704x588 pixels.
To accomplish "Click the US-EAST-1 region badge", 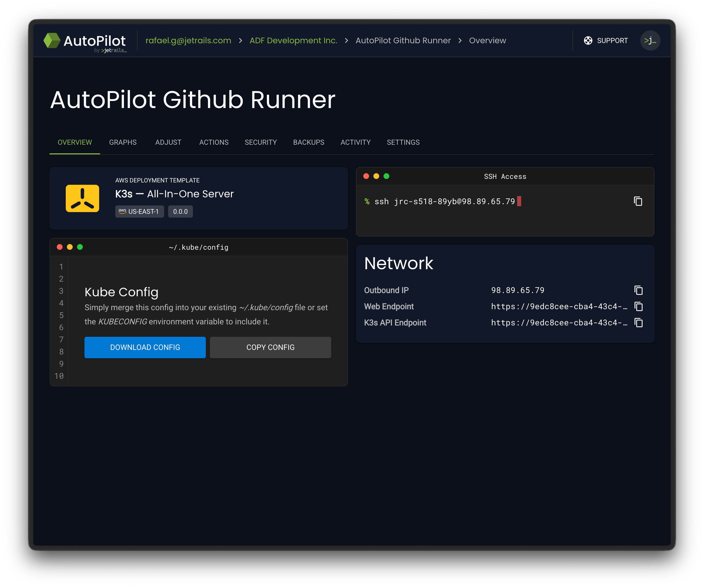I will pyautogui.click(x=139, y=211).
